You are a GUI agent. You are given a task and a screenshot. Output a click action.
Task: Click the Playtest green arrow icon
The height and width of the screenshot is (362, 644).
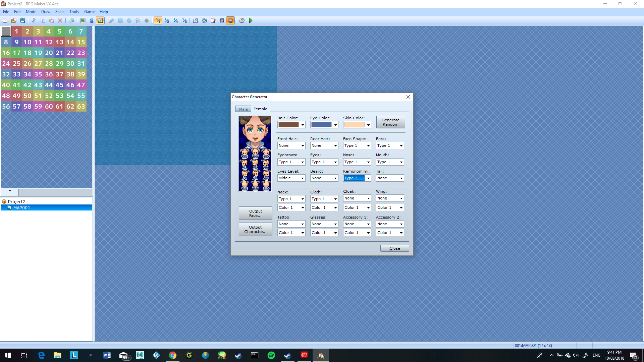(x=251, y=21)
